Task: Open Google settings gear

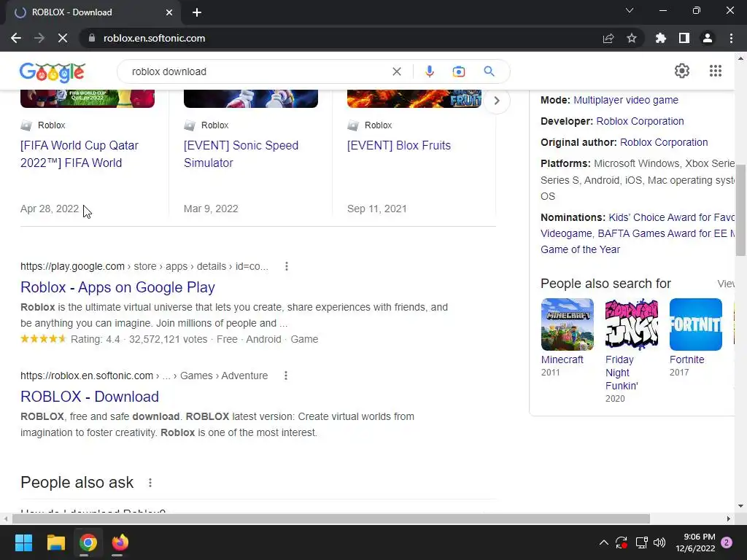Action: coord(682,71)
